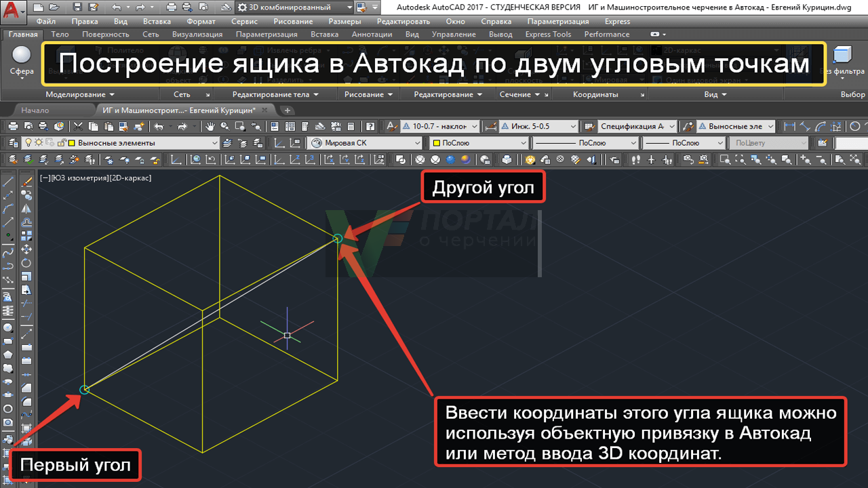This screenshot has width=868, height=488.
Task: Click the 3D crosshair cursor in viewport
Action: click(x=288, y=335)
